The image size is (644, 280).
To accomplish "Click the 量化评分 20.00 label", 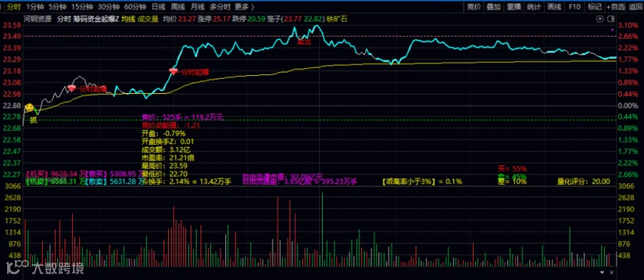I will 583,181.
